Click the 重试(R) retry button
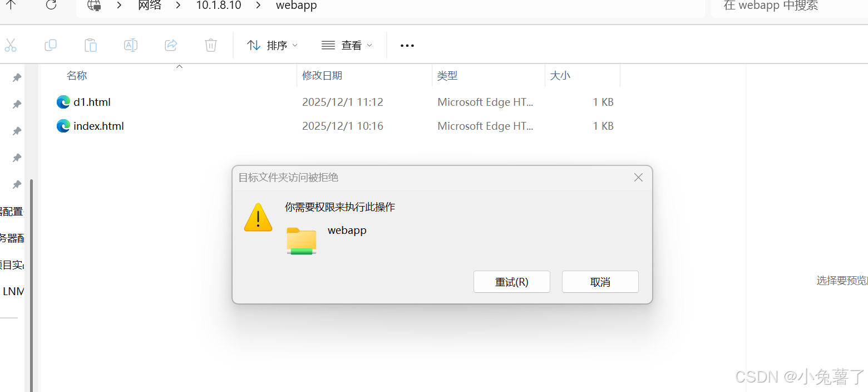 click(x=512, y=282)
